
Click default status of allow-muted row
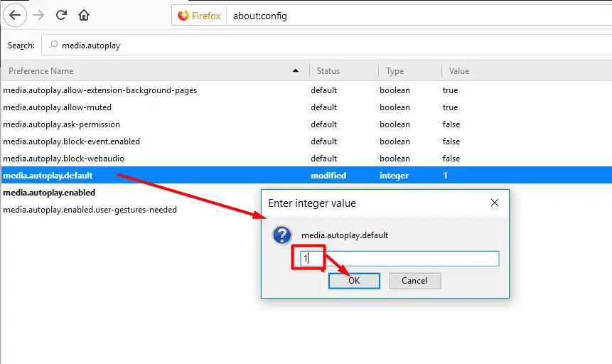(323, 107)
